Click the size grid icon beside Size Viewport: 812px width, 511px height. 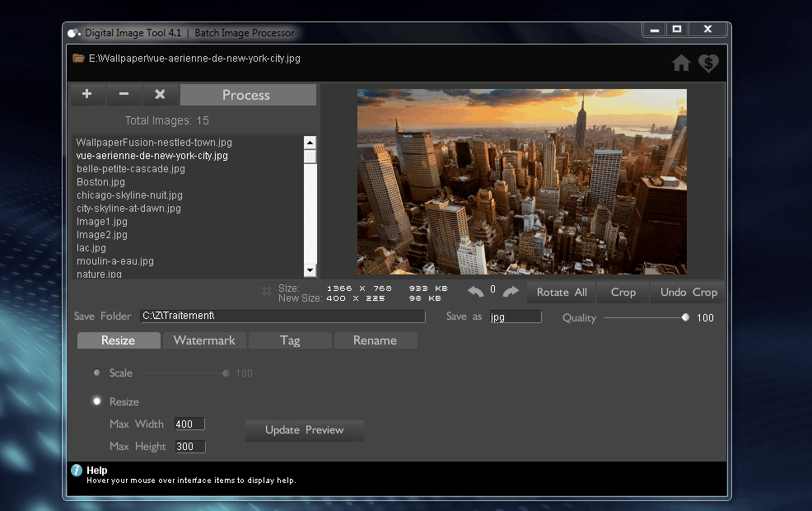coord(267,291)
